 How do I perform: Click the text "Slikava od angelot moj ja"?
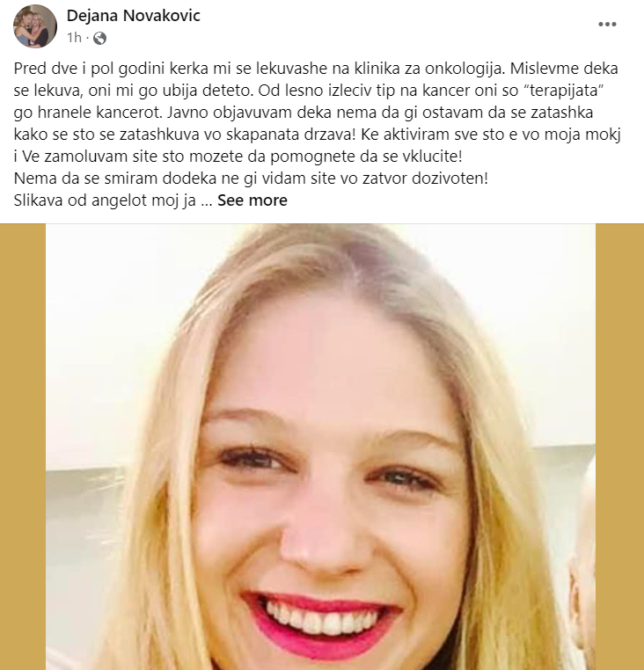coord(105,200)
